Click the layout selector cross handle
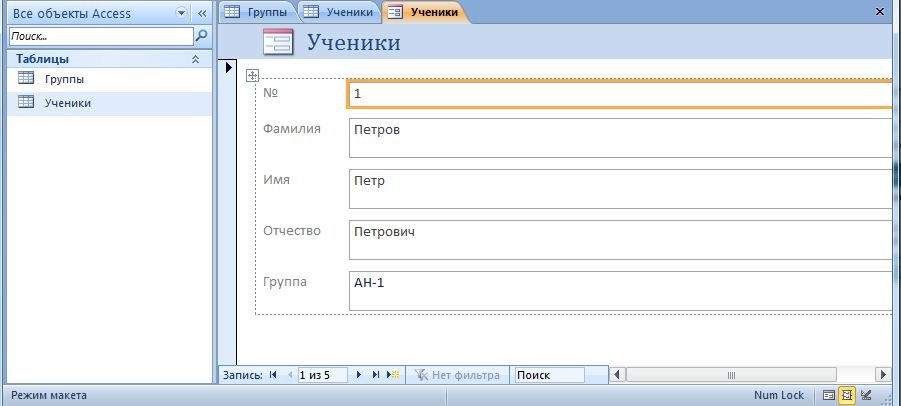Viewport: 901px width, 406px height. pyautogui.click(x=253, y=75)
